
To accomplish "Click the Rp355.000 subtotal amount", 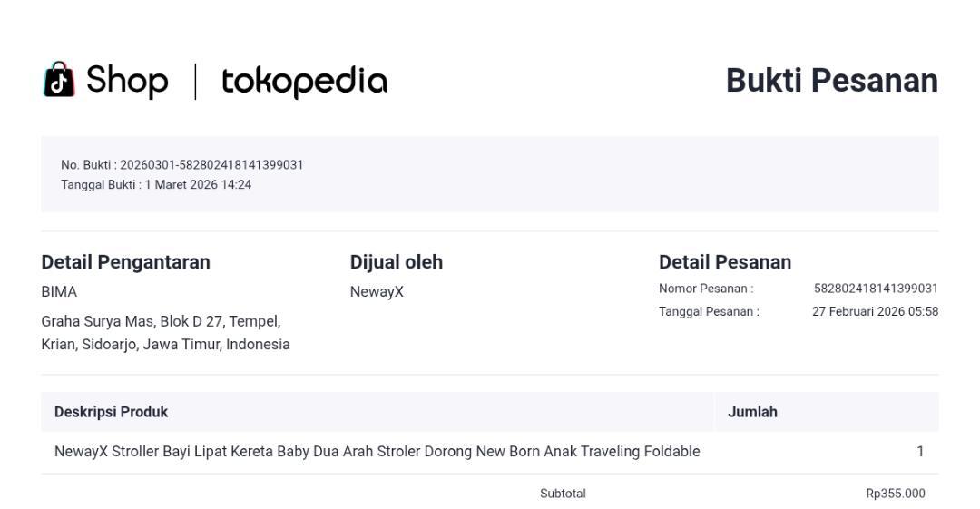I will [x=895, y=494].
